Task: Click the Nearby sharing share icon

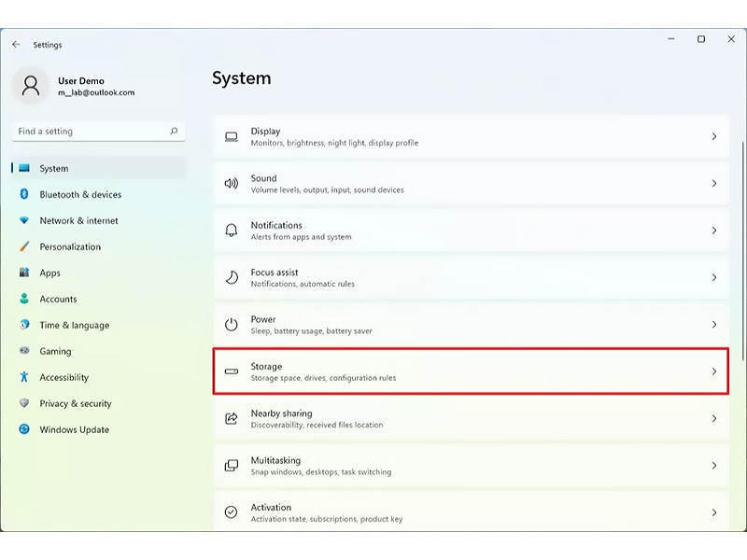Action: click(x=232, y=418)
